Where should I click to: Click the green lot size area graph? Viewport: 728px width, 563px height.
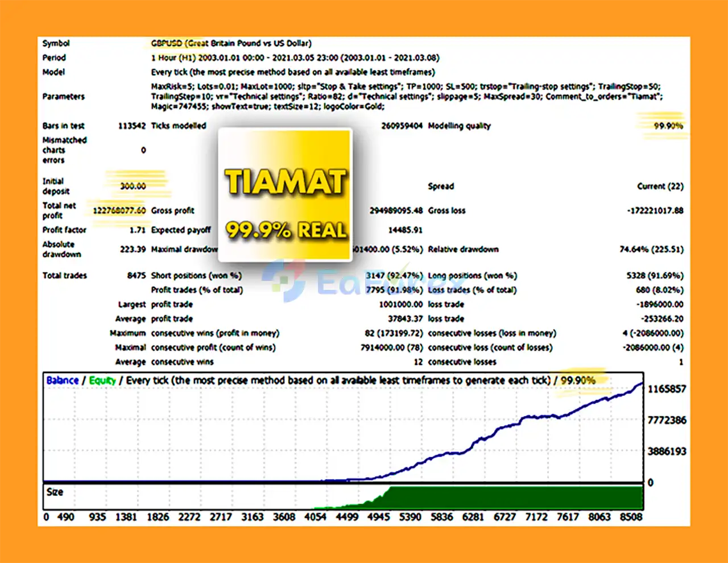(512, 498)
